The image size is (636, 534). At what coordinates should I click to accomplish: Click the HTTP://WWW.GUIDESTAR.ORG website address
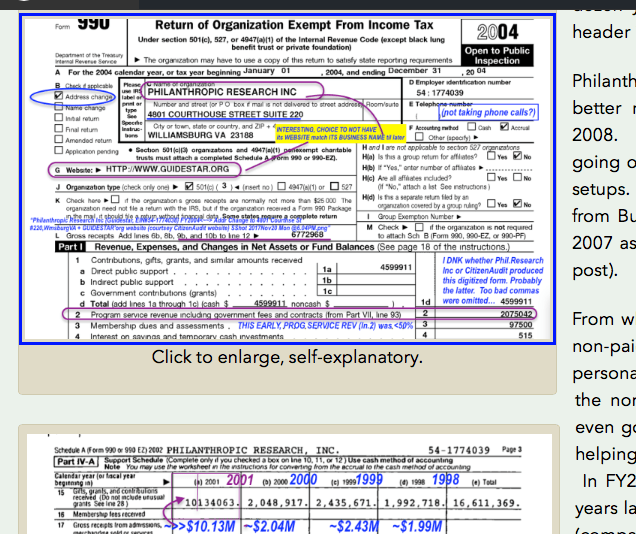point(167,169)
